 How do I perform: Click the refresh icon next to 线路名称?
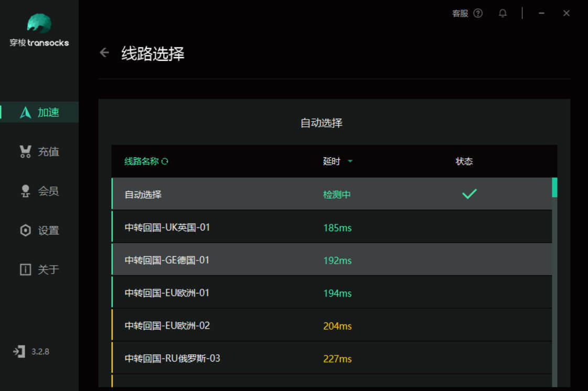(x=165, y=161)
